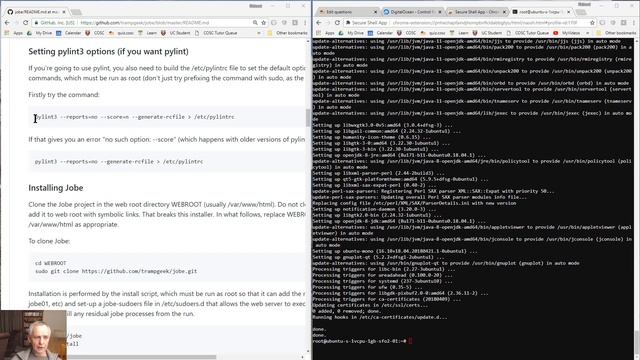Open My Drive bookmark in the GitHub window
Image resolution: width=640 pixels, height=360 pixels.
[x=40, y=33]
